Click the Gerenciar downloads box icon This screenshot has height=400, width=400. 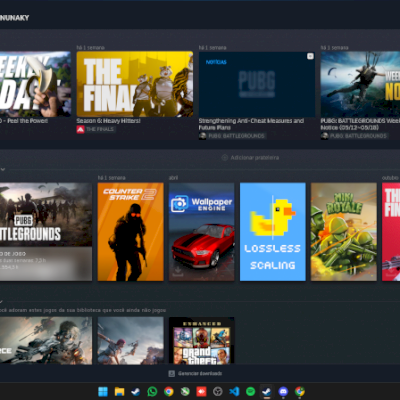click(x=172, y=374)
